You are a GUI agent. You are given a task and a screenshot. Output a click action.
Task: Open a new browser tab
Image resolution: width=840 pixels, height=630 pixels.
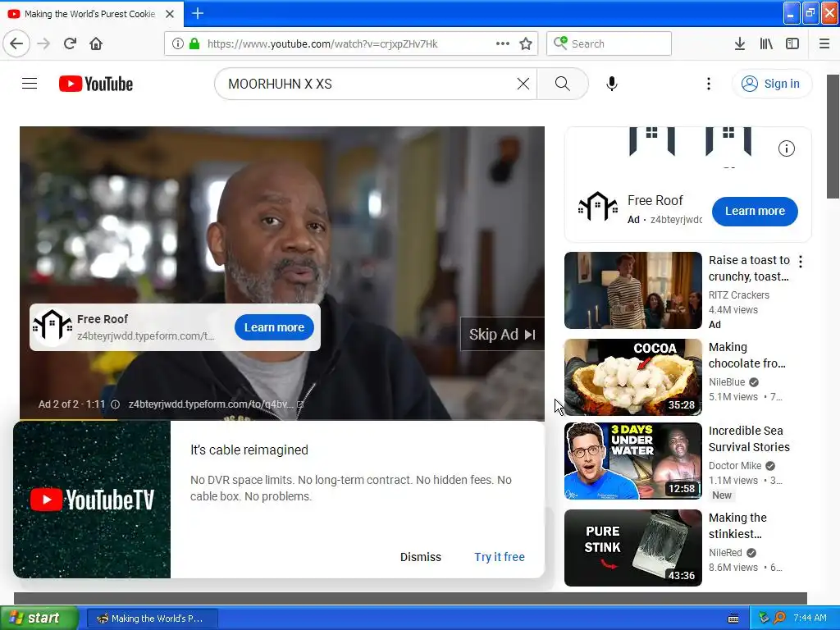[198, 13]
